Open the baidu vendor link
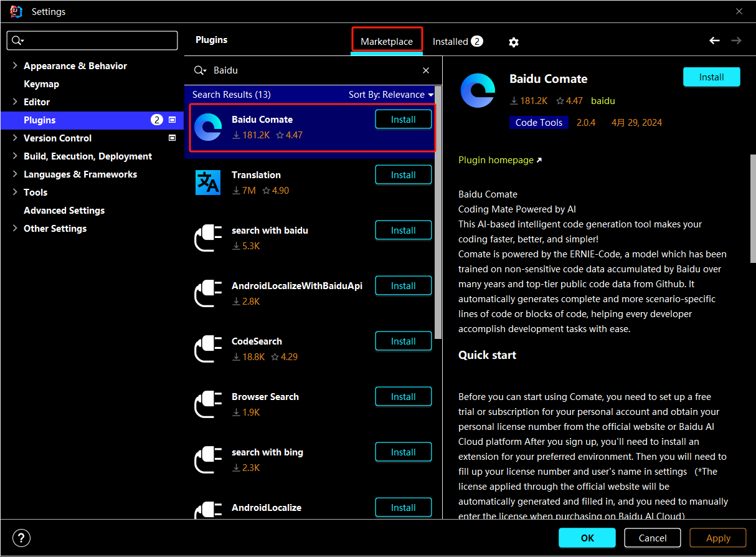Image resolution: width=756 pixels, height=557 pixels. tap(603, 100)
